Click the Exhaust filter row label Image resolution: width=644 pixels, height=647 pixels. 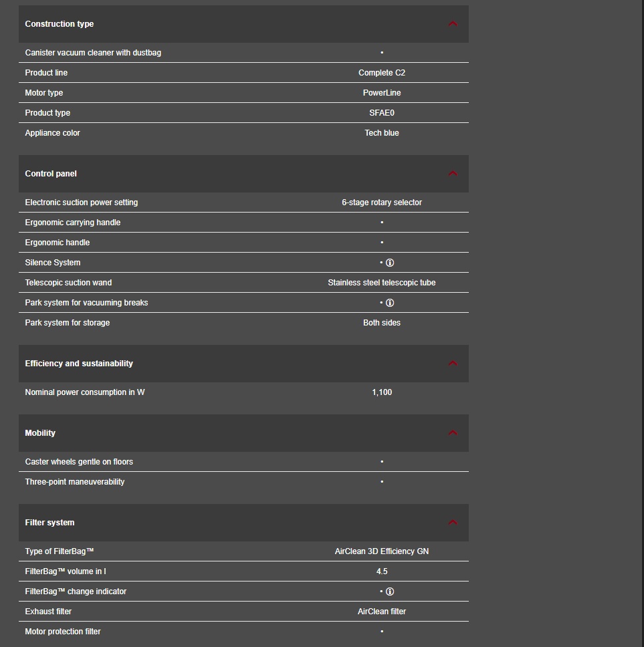pos(48,612)
